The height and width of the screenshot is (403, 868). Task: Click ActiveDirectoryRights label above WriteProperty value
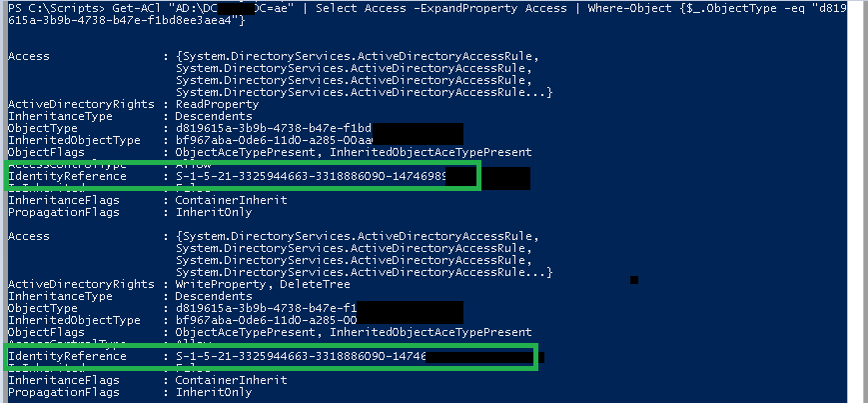[x=81, y=284]
